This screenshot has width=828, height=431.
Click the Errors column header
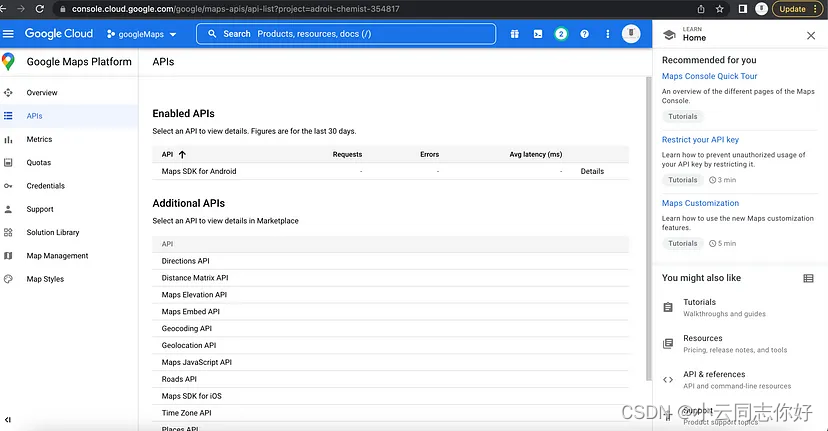(429, 154)
